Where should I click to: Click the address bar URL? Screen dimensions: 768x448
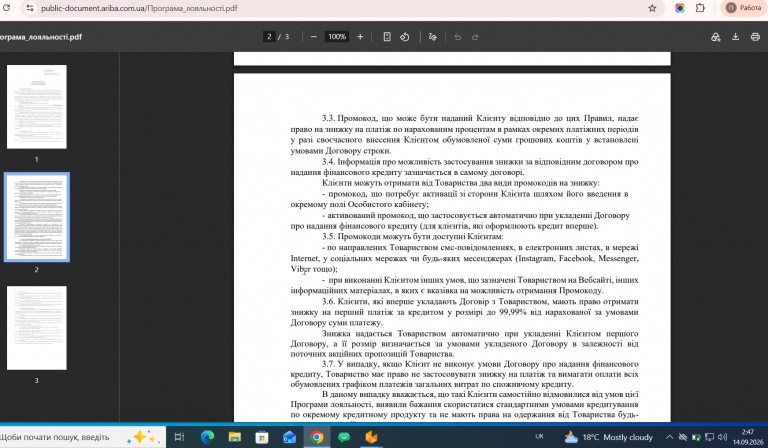139,8
